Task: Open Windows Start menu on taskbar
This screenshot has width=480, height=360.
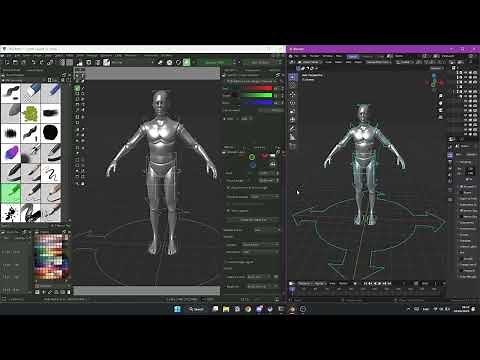Action: 177,309
